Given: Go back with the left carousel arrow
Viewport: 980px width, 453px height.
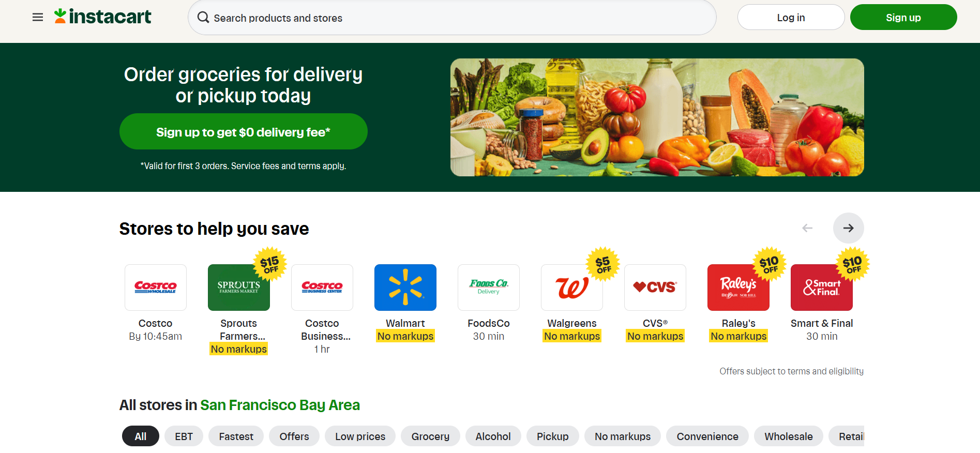Looking at the screenshot, I should (807, 228).
